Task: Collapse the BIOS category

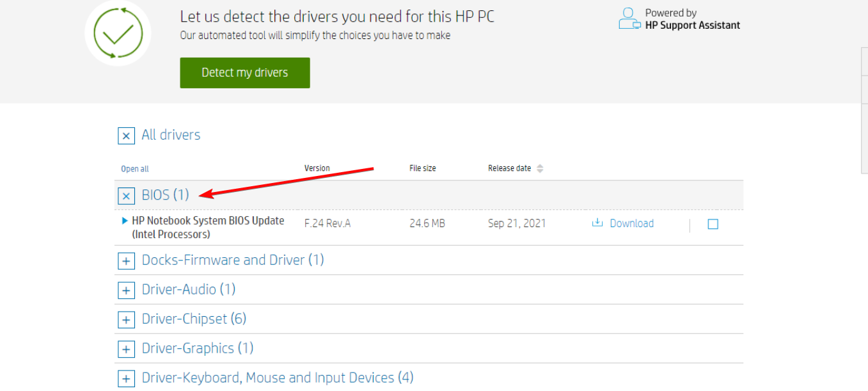Action: [126, 196]
